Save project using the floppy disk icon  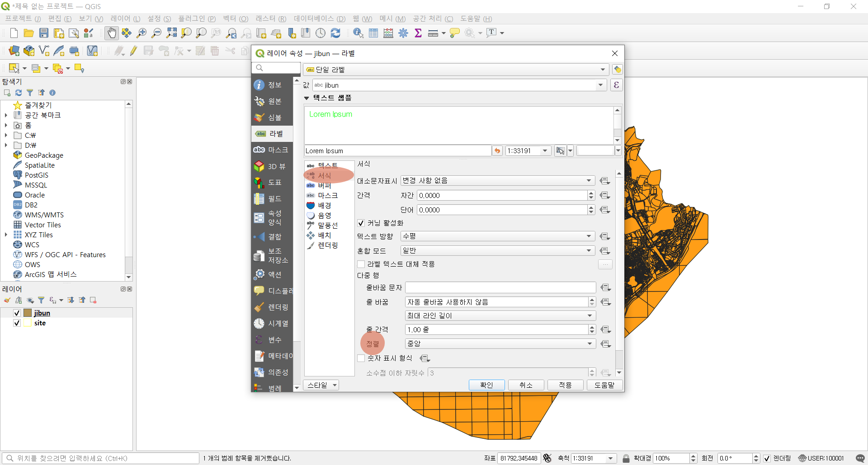click(x=44, y=33)
